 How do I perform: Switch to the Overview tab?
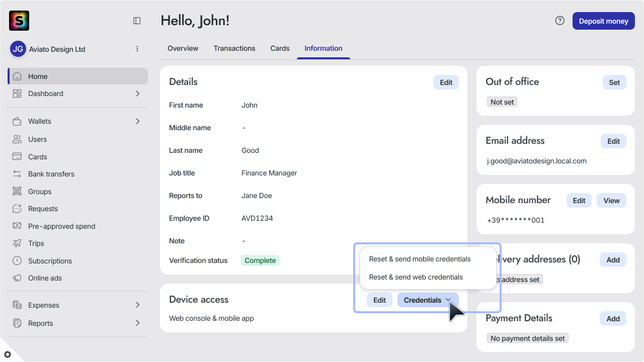[x=183, y=48]
